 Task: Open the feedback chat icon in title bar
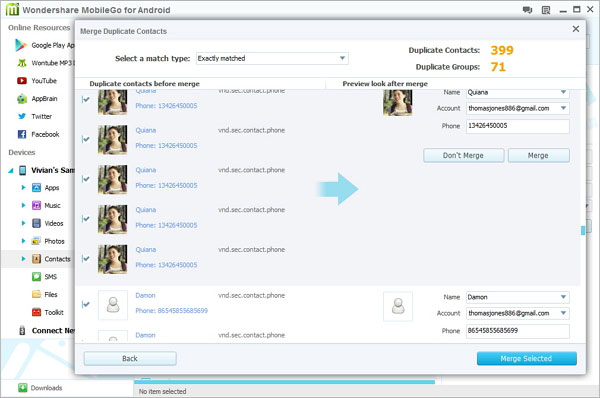(528, 10)
